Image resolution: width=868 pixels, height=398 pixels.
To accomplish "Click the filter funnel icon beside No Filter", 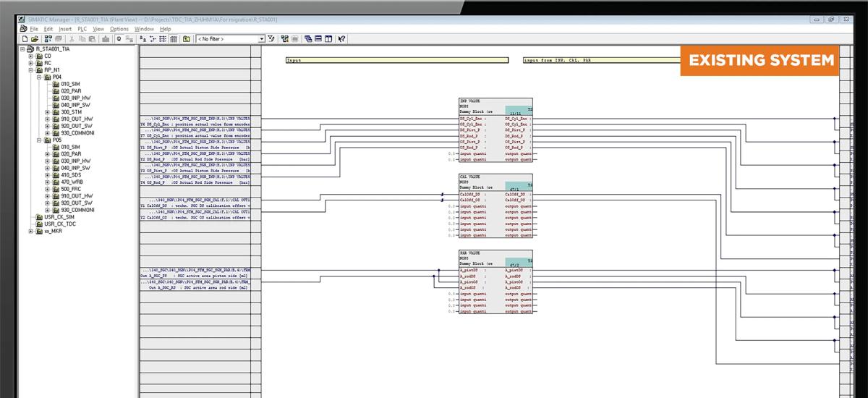I will tap(271, 38).
